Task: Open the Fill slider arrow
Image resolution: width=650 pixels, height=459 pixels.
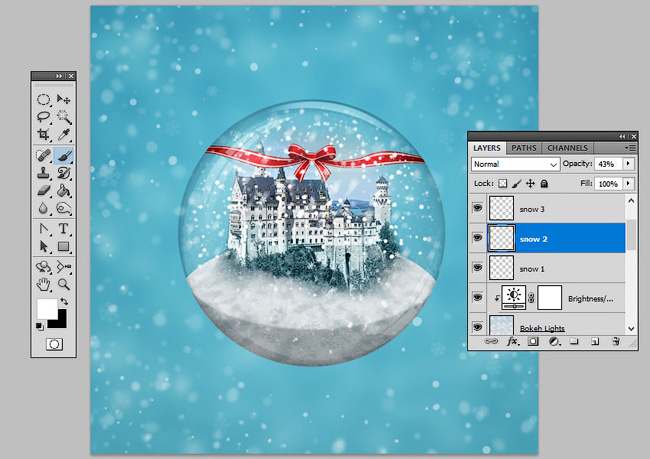Action: (628, 183)
